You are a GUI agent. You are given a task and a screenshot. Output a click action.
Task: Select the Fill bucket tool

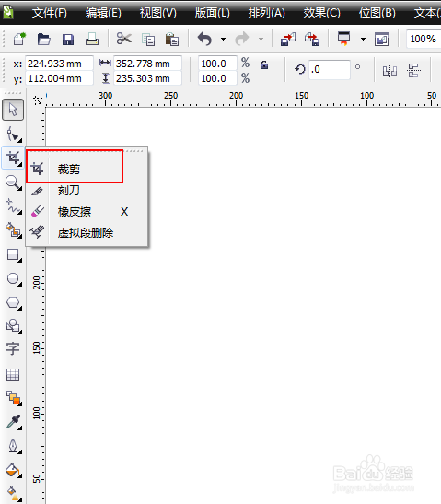14,470
